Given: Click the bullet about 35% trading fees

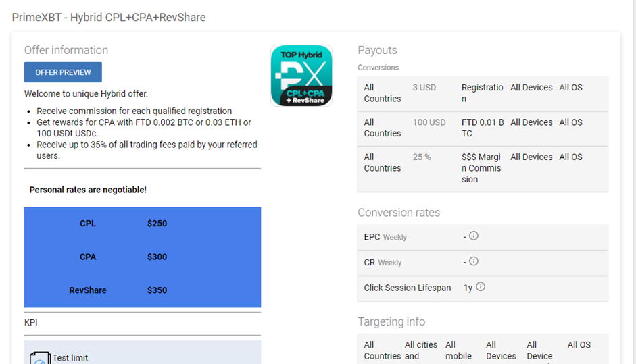Looking at the screenshot, I should 147,151.
